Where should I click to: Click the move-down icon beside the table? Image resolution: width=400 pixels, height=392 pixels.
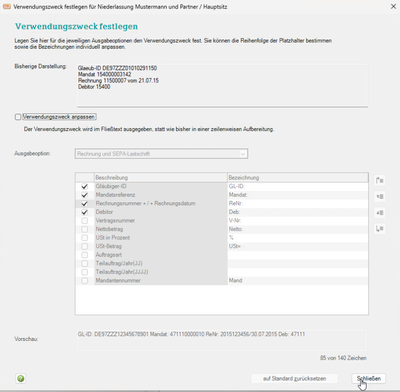(380, 212)
